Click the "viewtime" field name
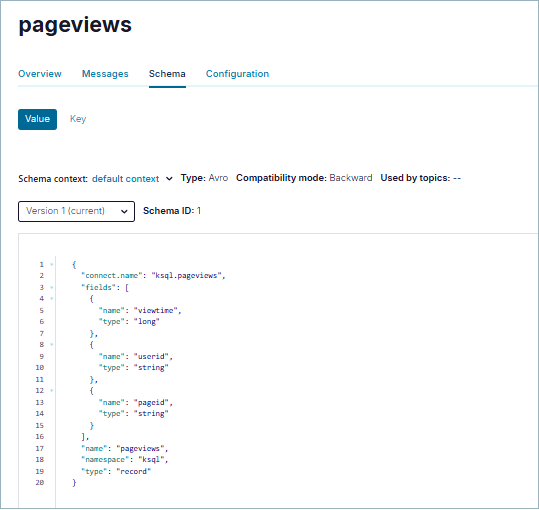Screen dimensions: 539x510 [x=156, y=311]
